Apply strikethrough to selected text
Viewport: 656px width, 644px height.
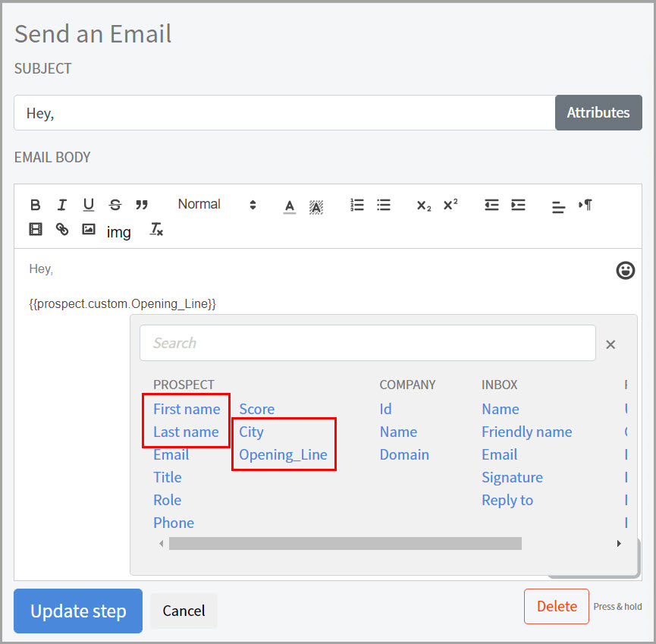click(x=115, y=205)
